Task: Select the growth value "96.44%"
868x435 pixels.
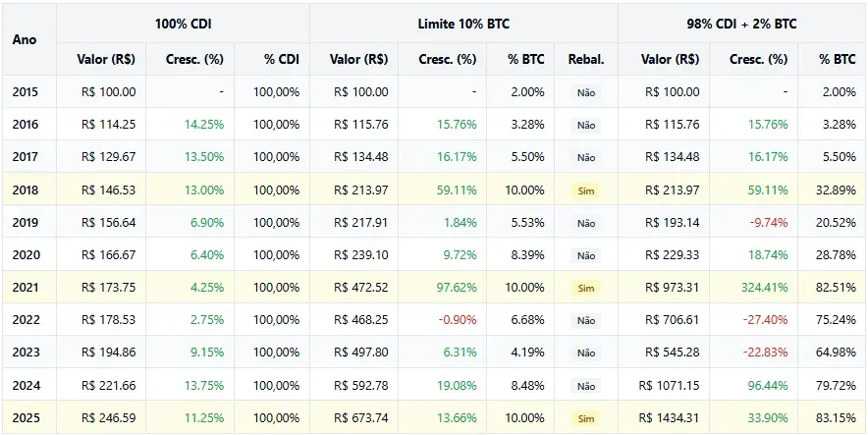Action: point(768,385)
